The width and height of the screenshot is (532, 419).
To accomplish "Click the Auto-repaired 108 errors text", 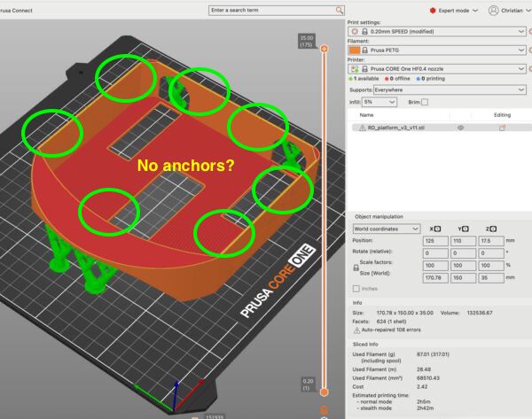I will [391, 330].
